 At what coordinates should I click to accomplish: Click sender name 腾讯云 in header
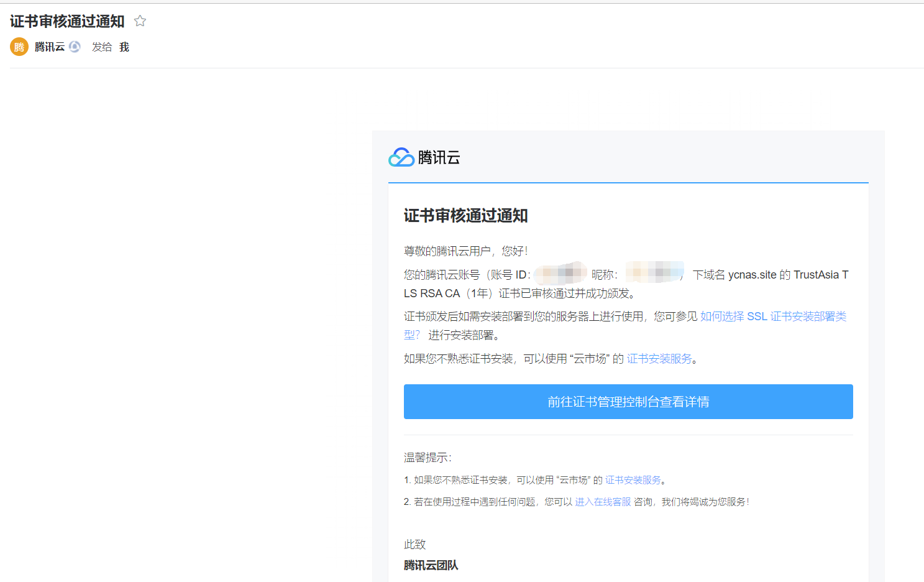pos(50,47)
